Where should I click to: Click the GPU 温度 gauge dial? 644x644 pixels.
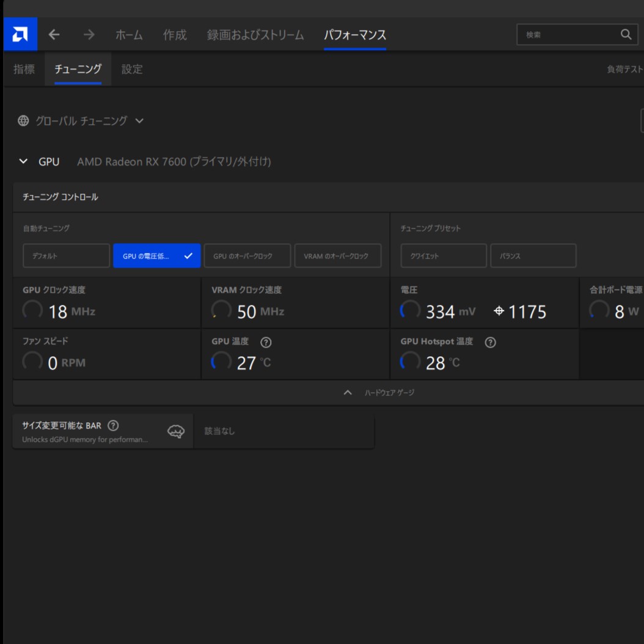pyautogui.click(x=221, y=362)
